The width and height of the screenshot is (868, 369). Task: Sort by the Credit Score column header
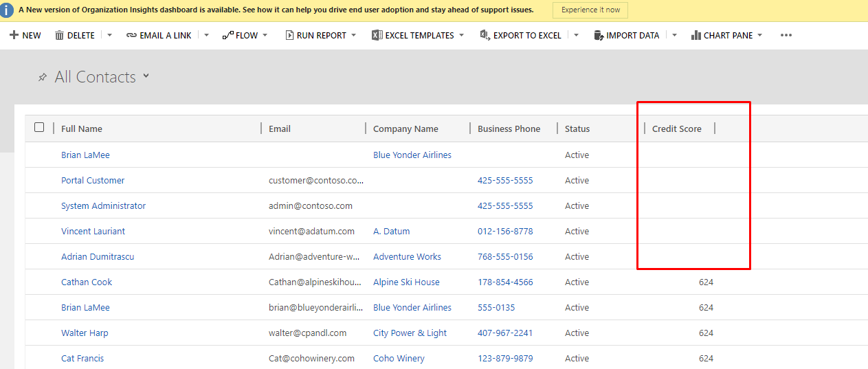(x=676, y=128)
